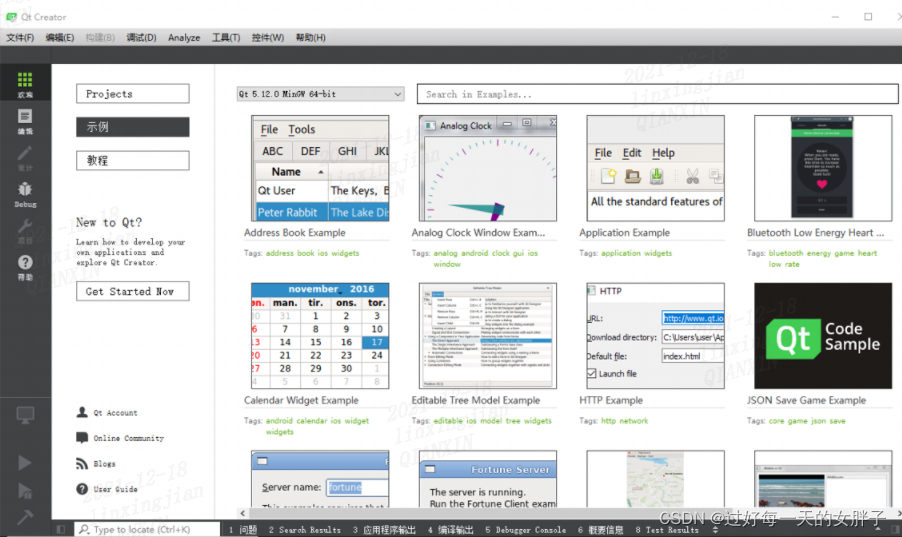Open the Qt Account link
The image size is (902, 537).
[116, 413]
